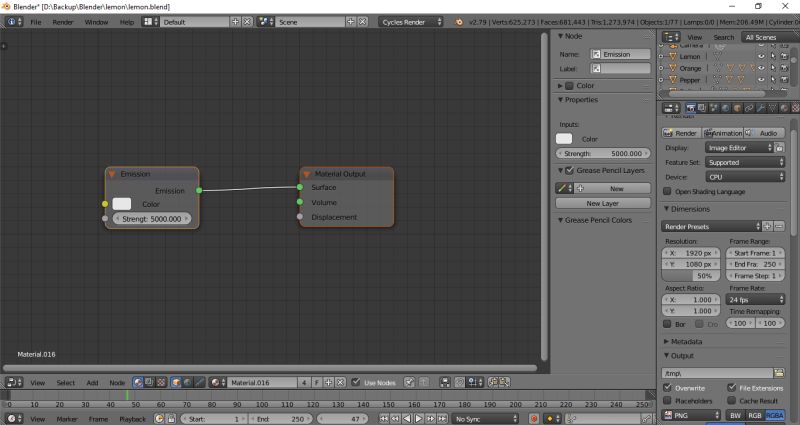This screenshot has height=425, width=800.
Task: Open the Object properties tab icon
Action: (737, 108)
